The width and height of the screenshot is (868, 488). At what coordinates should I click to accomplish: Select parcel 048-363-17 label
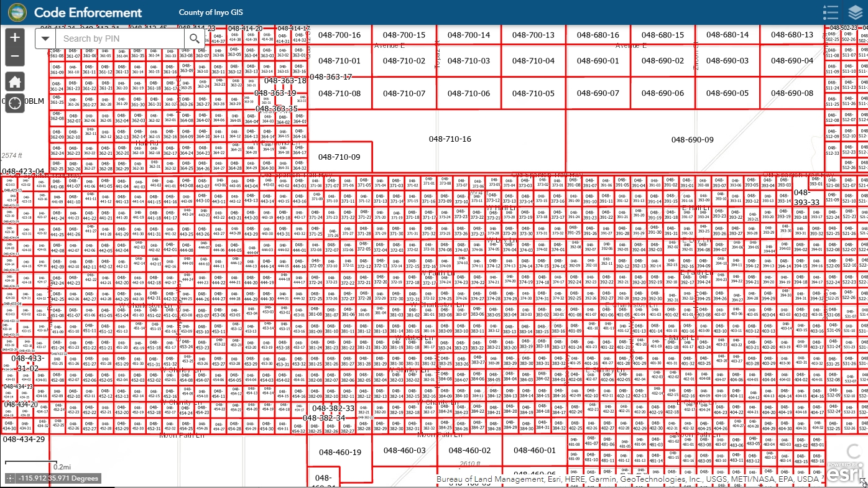[331, 76]
